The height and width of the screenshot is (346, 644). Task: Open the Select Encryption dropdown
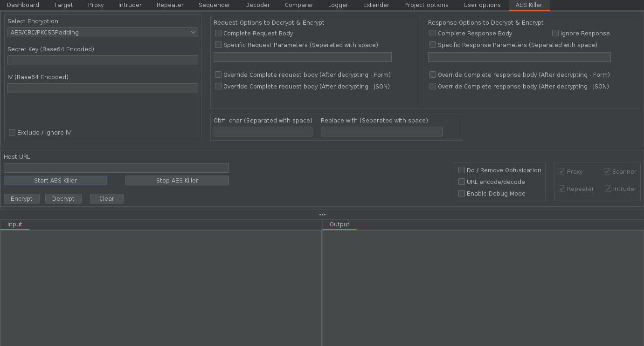coord(103,32)
